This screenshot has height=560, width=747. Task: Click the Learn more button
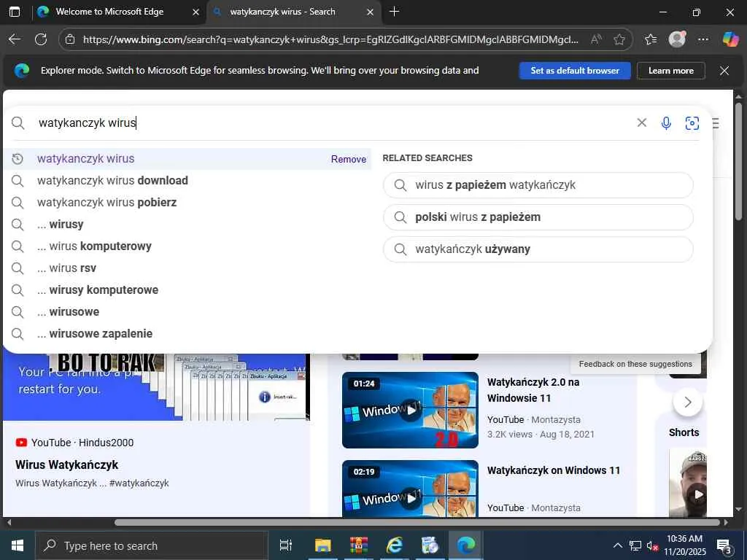(671, 71)
